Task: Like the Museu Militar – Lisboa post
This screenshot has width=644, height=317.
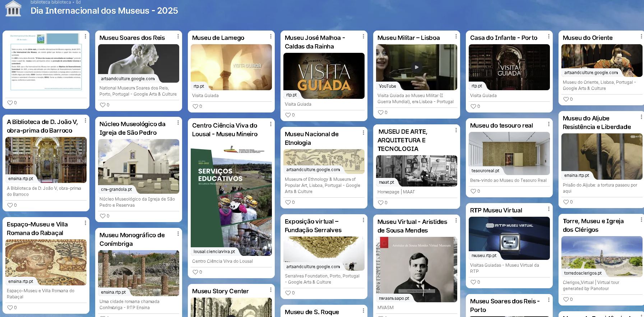Action: (x=381, y=112)
